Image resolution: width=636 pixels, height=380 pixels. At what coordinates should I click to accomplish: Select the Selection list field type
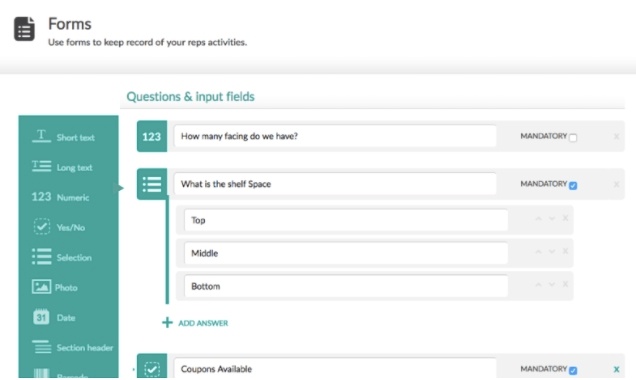[62, 257]
